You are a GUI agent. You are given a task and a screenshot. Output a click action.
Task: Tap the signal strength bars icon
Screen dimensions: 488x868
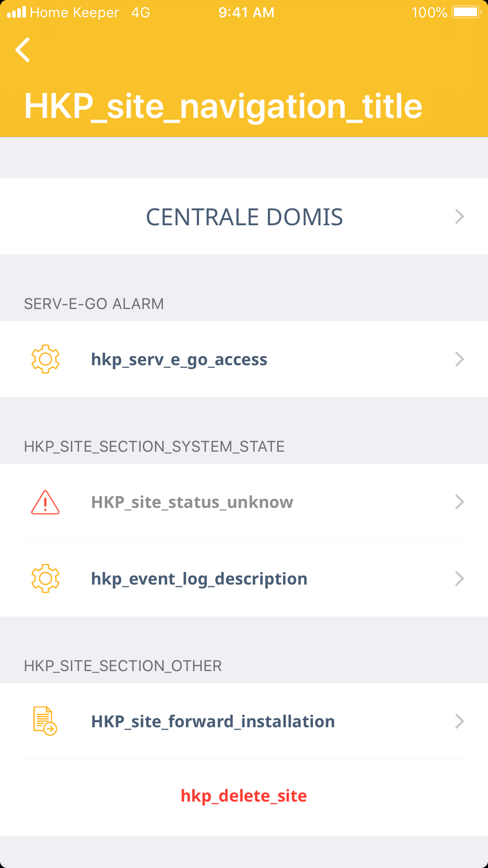click(17, 12)
